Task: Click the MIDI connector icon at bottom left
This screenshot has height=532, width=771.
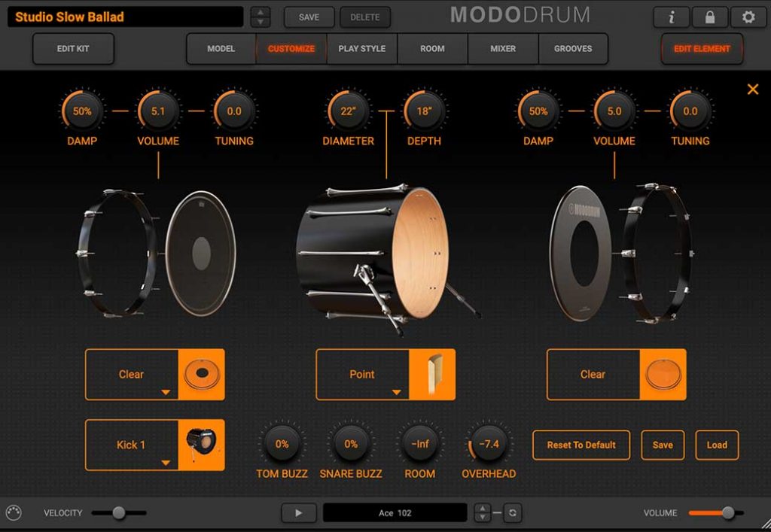Action: [14, 513]
